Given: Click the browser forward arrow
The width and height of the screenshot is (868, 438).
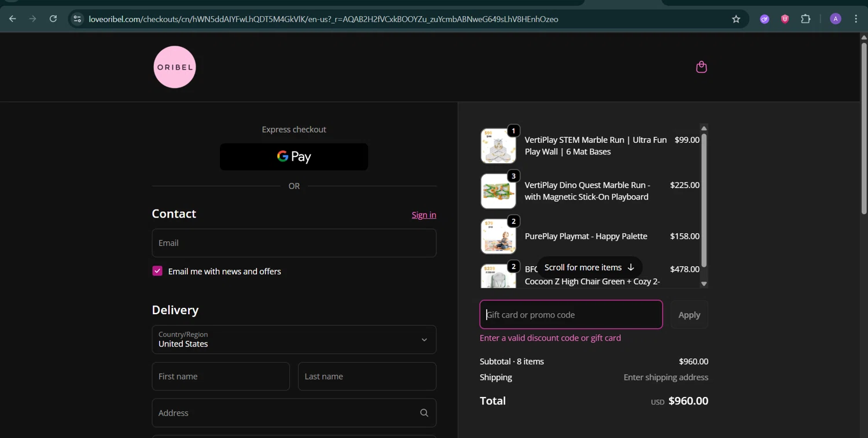Looking at the screenshot, I should 33,19.
